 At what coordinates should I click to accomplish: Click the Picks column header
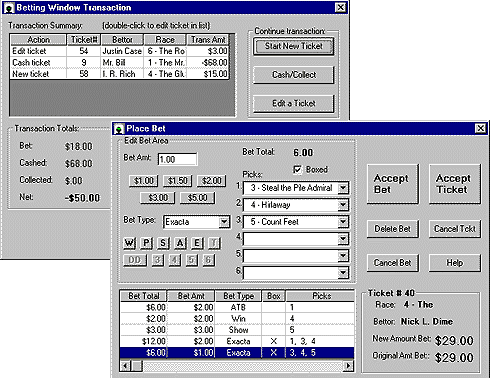pyautogui.click(x=320, y=296)
